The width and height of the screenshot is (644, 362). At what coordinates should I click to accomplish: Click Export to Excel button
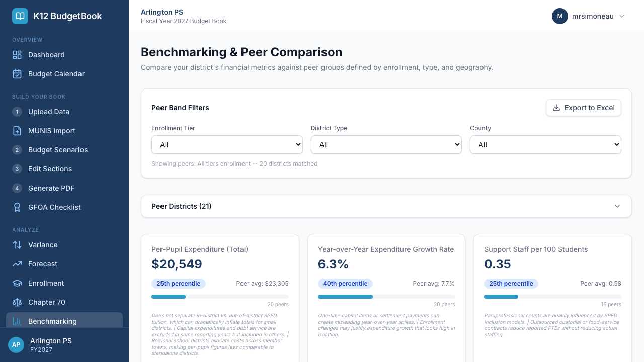click(x=583, y=108)
